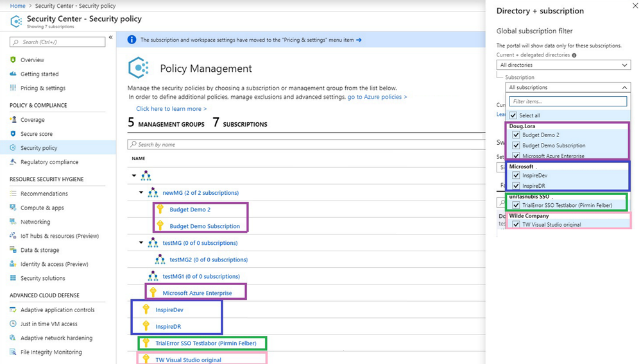Click the Regulatory compliance gavel icon

pyautogui.click(x=13, y=161)
